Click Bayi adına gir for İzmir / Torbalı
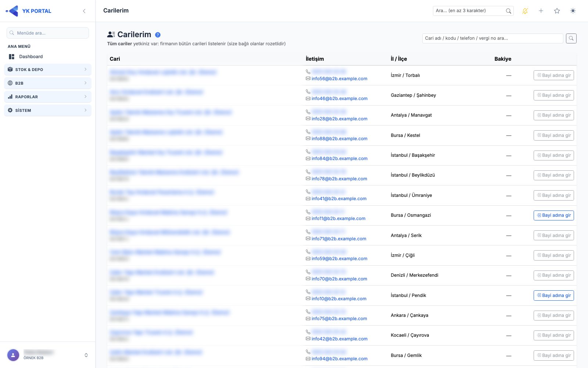Screen dimensions: 588x368 coord(554,75)
